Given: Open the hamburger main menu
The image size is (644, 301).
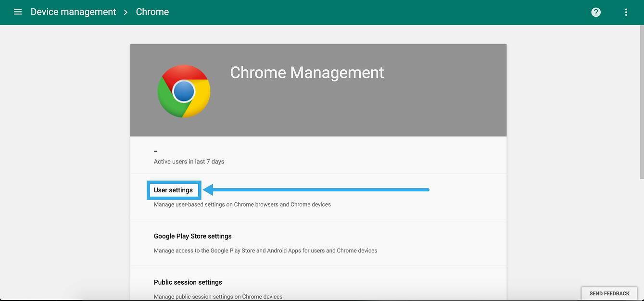Looking at the screenshot, I should (18, 12).
